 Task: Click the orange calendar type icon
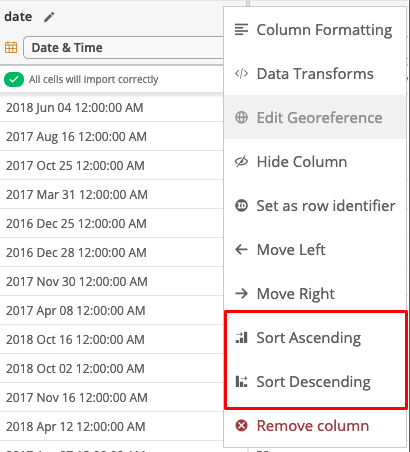(x=11, y=47)
